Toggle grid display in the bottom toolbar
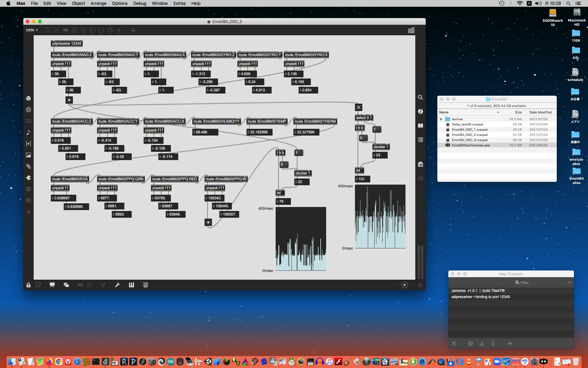Screen dimensions: 588x368 click(x=89, y=285)
